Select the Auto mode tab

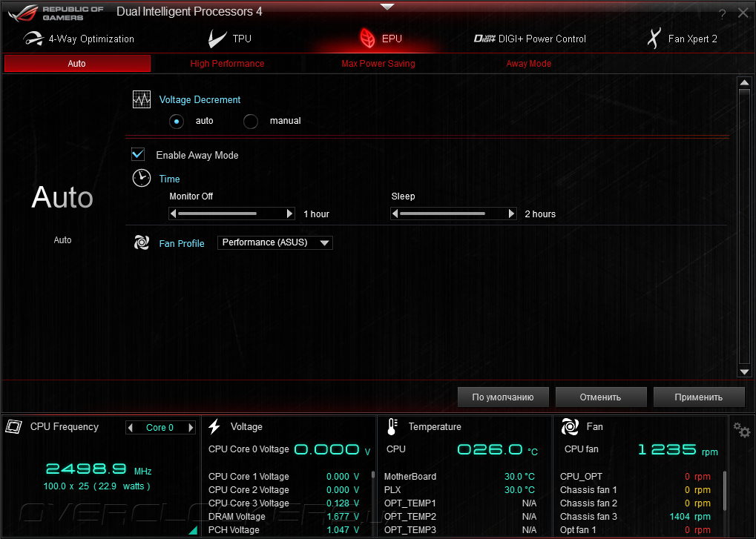click(x=77, y=64)
